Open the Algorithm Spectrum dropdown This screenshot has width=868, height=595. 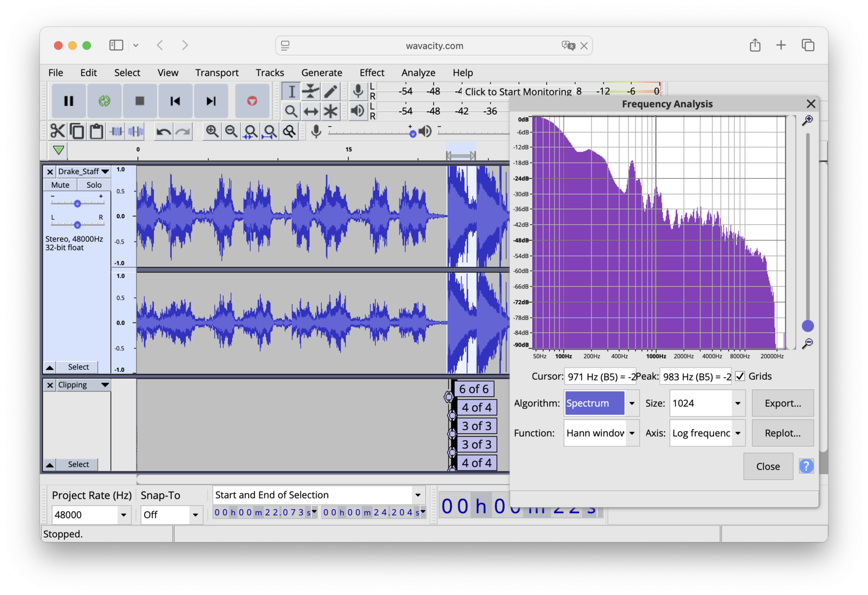coord(631,403)
